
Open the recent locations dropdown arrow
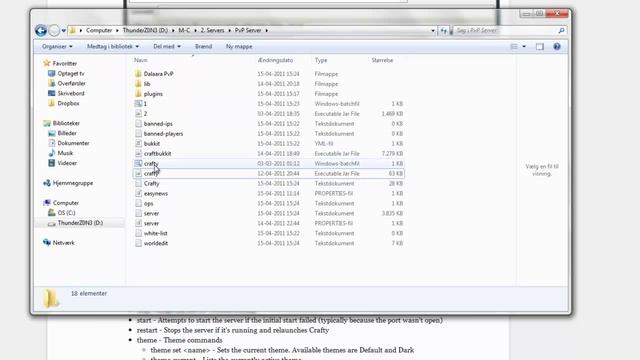(x=63, y=31)
